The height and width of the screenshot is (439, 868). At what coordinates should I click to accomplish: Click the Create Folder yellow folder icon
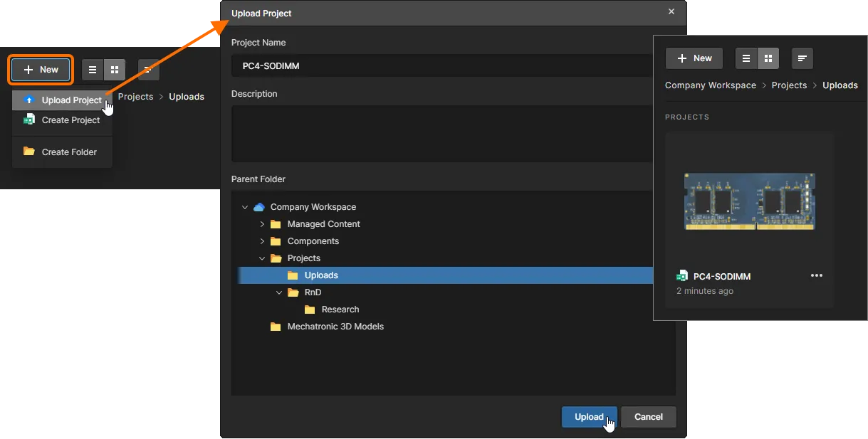click(x=29, y=152)
